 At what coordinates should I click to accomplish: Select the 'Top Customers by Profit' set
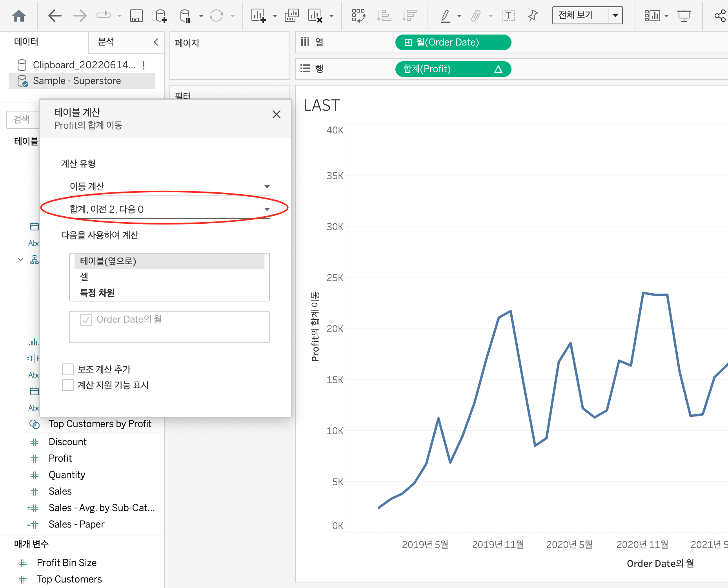(100, 424)
